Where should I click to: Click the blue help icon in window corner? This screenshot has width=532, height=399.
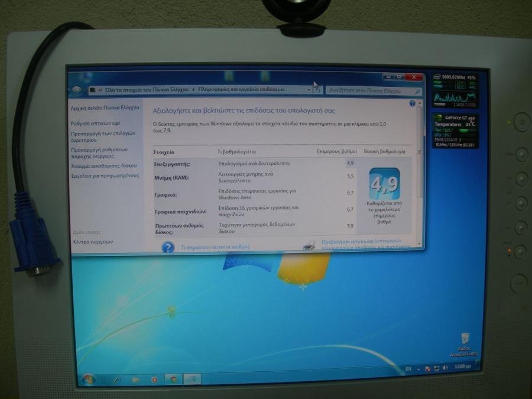(413, 103)
